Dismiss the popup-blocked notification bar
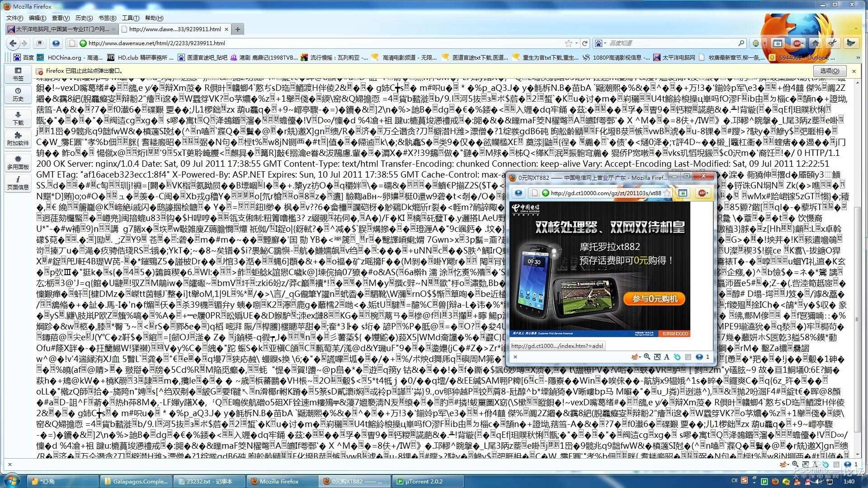This screenshot has width=868, height=488. click(x=854, y=71)
